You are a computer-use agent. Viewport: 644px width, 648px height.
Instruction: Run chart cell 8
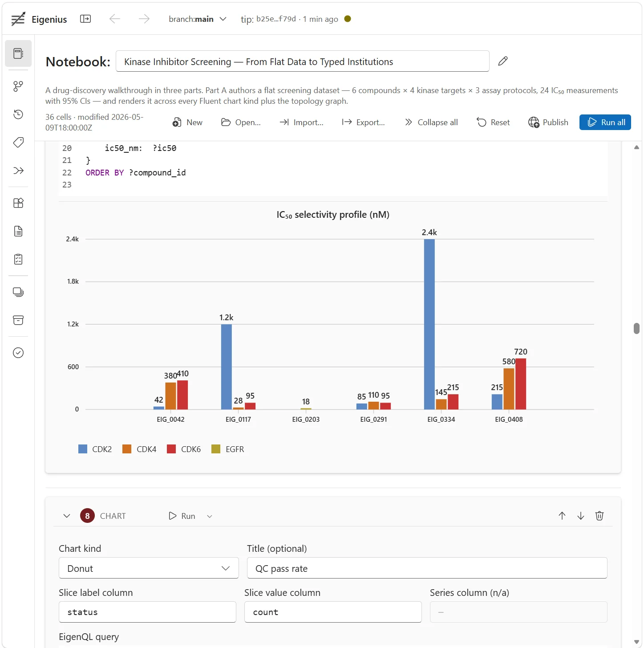182,516
